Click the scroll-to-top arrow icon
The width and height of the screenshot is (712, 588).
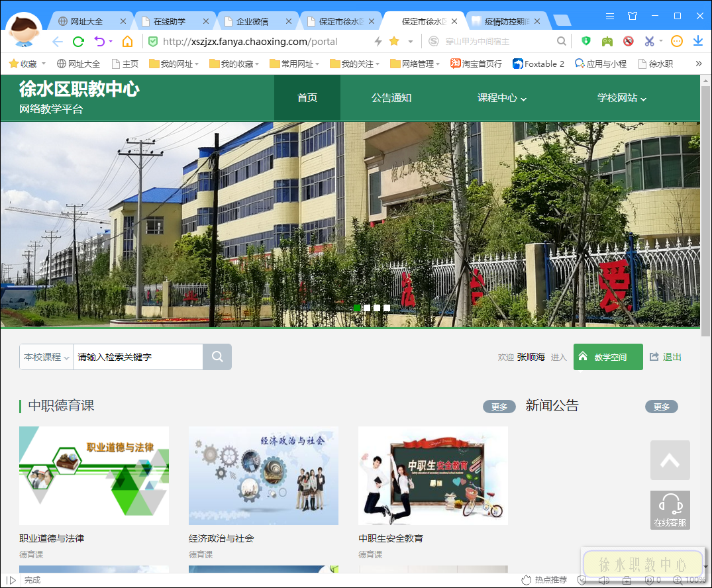tap(670, 460)
